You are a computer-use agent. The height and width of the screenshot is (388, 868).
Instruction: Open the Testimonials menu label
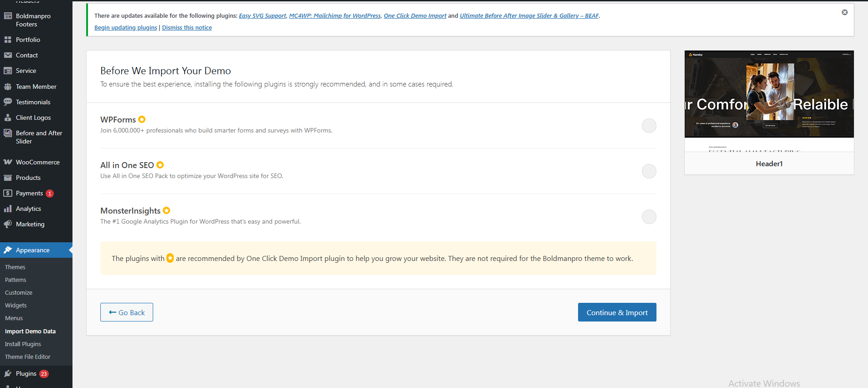pos(33,102)
